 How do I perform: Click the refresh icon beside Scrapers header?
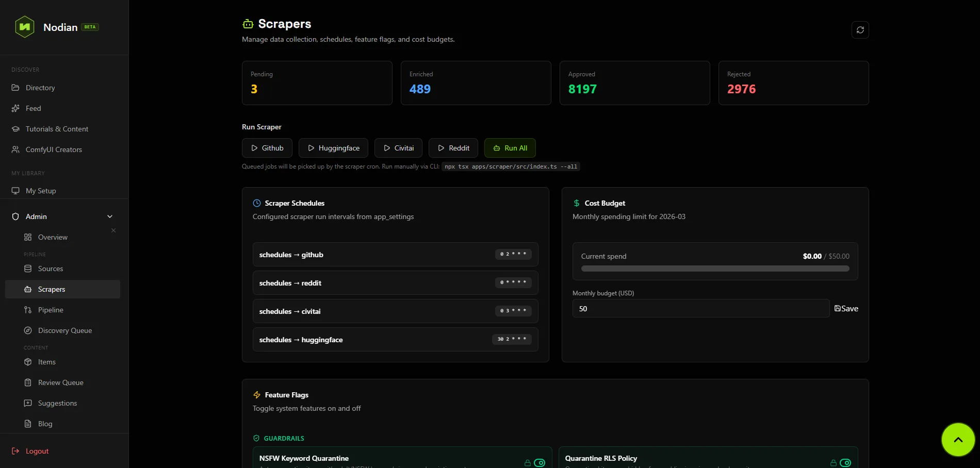tap(860, 30)
